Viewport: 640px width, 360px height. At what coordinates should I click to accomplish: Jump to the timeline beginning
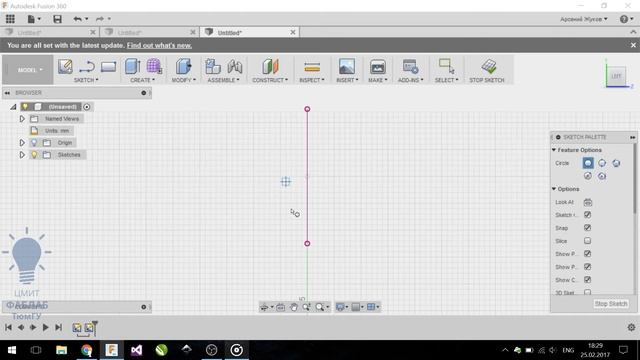(x=8, y=327)
